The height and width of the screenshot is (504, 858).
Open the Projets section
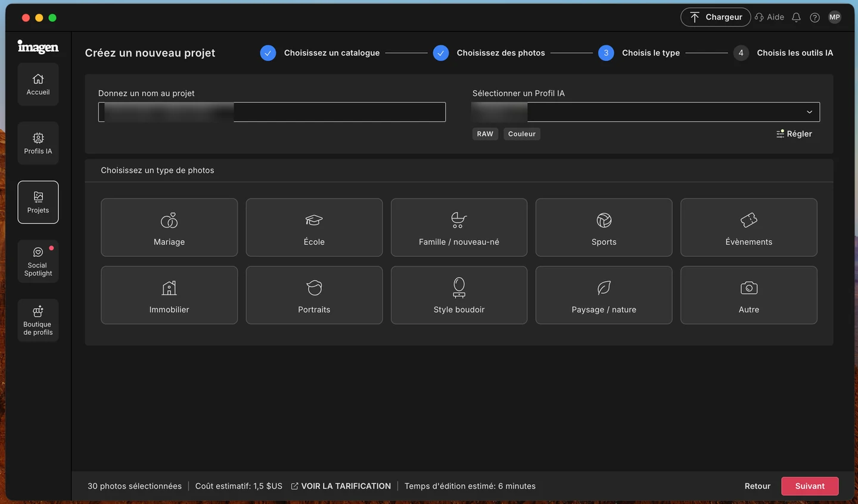point(38,203)
